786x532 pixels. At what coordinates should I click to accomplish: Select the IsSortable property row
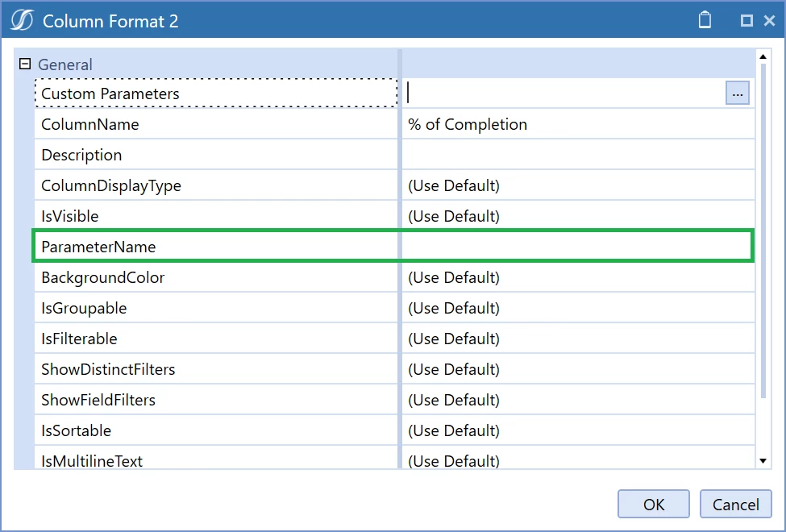tap(394, 430)
